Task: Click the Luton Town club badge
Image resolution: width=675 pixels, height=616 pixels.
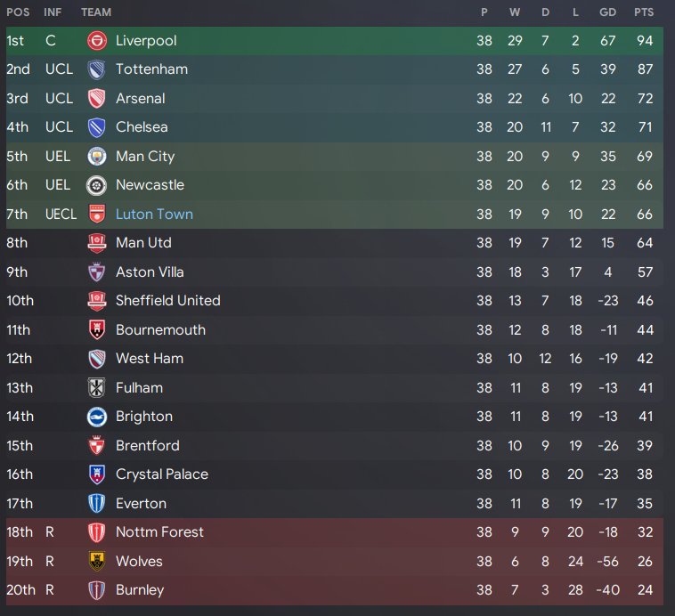Action: [97, 214]
